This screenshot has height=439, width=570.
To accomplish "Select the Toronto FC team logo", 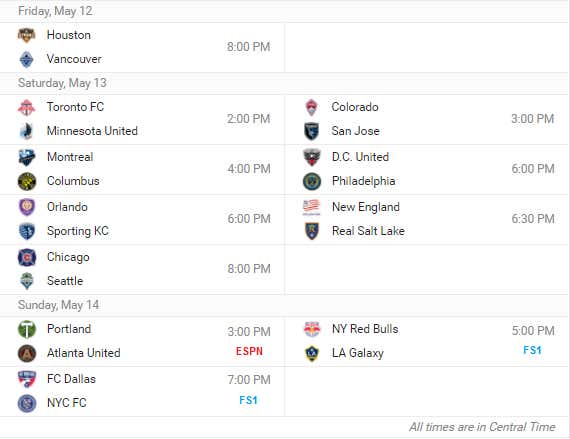I will 27,108.
